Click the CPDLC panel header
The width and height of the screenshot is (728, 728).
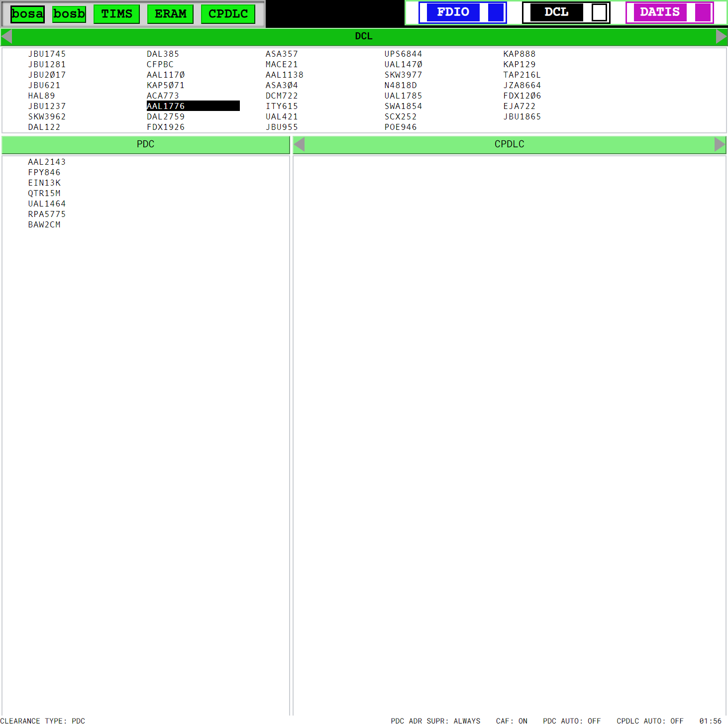pos(510,144)
